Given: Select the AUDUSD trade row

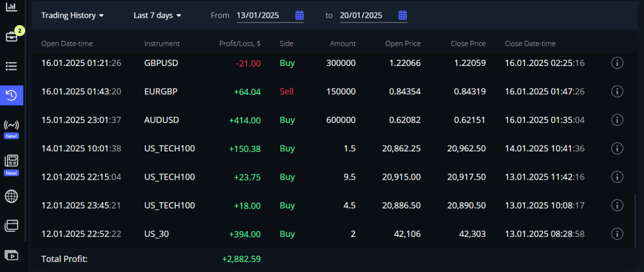Looking at the screenshot, I should point(314,120).
